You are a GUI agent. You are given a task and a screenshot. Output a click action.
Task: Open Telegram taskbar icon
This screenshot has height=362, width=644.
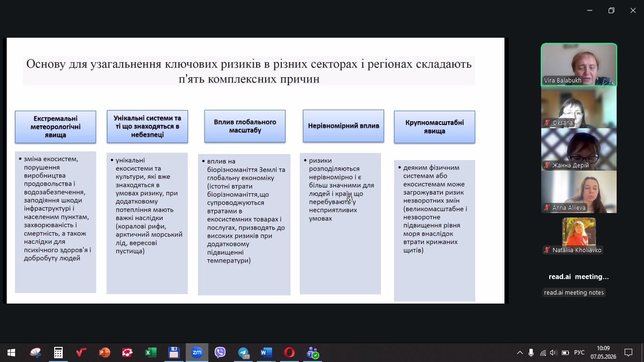tap(243, 353)
